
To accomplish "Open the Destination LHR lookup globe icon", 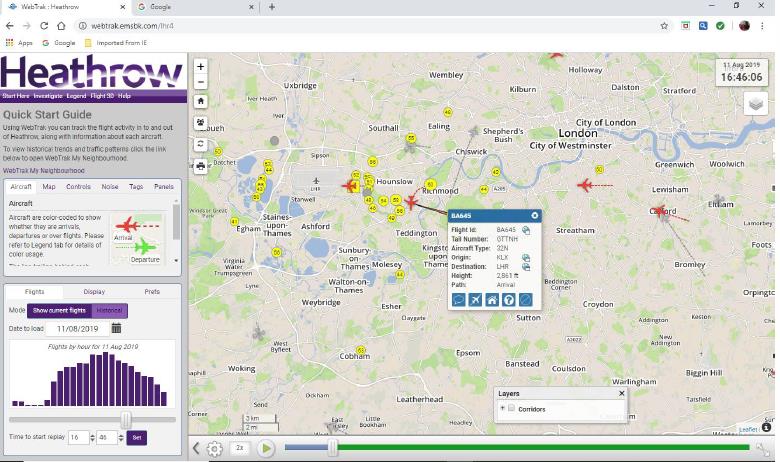I will point(526,267).
